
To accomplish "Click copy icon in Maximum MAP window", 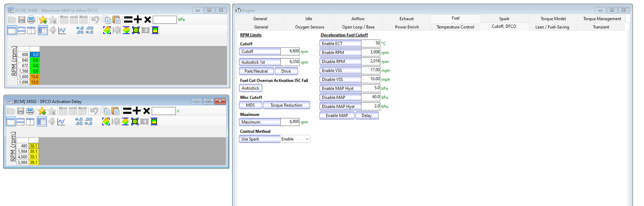I will pos(107,20).
